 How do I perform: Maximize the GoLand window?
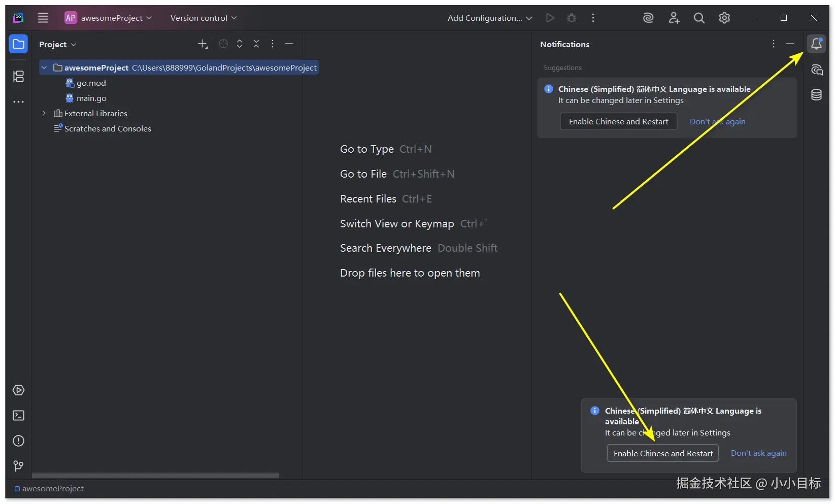point(784,18)
